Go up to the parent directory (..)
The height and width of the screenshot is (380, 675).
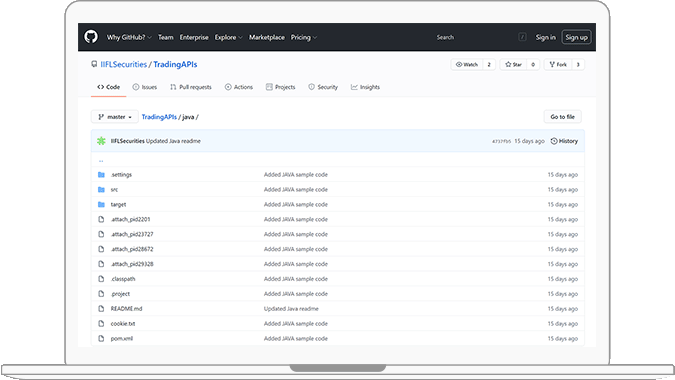pyautogui.click(x=101, y=161)
